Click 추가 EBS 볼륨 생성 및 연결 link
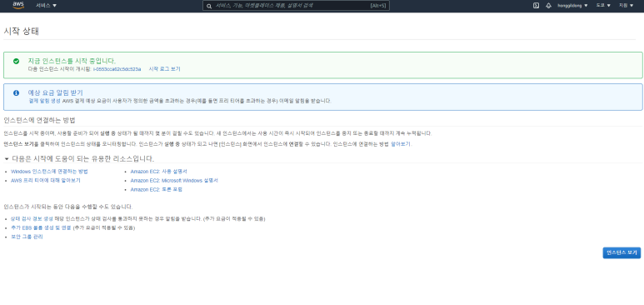644x305 pixels. [x=41, y=227]
